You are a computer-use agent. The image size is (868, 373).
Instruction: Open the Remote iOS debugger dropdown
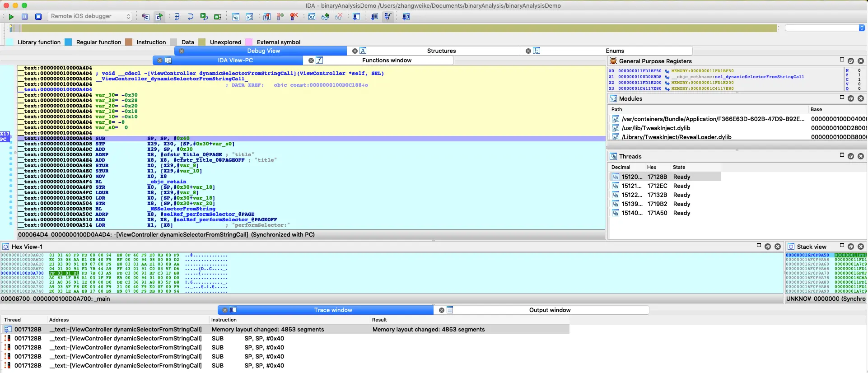(x=90, y=16)
